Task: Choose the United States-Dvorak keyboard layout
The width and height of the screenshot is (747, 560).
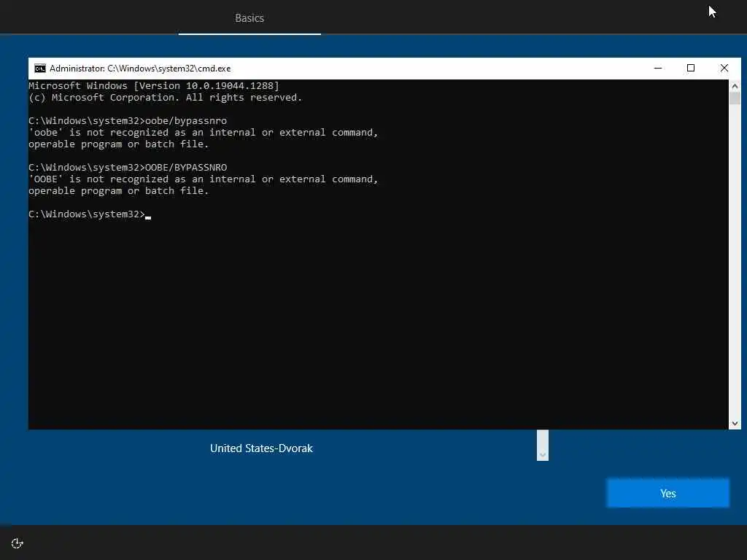Action: pos(262,448)
